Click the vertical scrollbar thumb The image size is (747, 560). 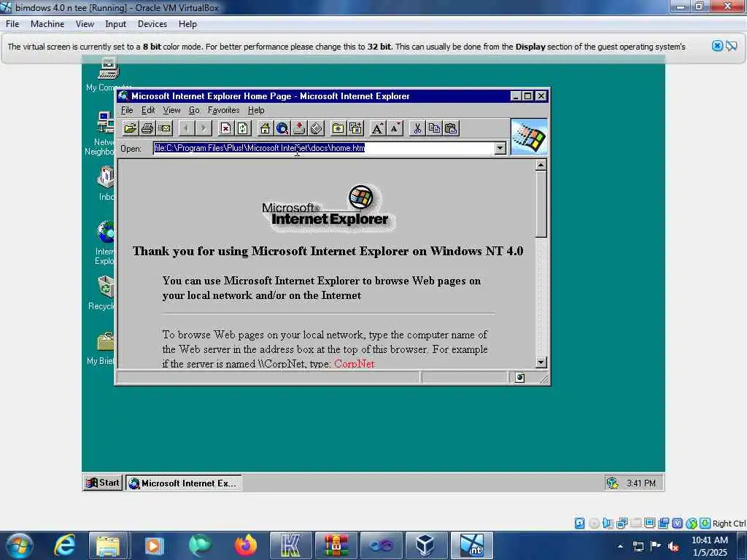[x=541, y=204]
